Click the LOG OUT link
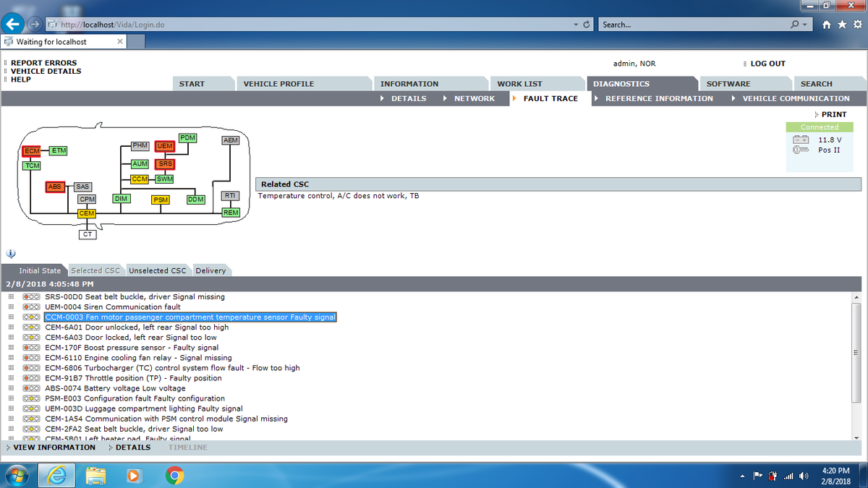The height and width of the screenshot is (488, 868). [x=767, y=64]
